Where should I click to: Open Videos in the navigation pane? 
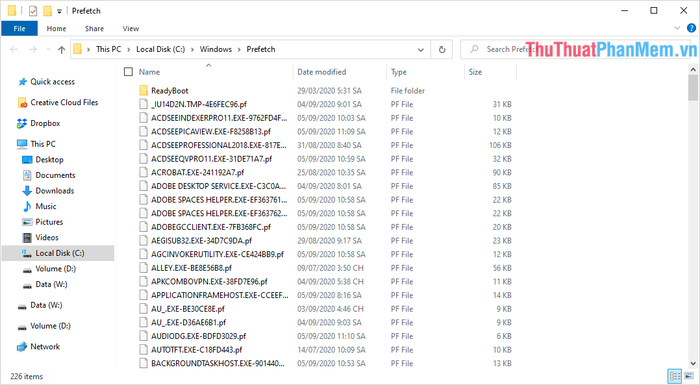[41, 238]
